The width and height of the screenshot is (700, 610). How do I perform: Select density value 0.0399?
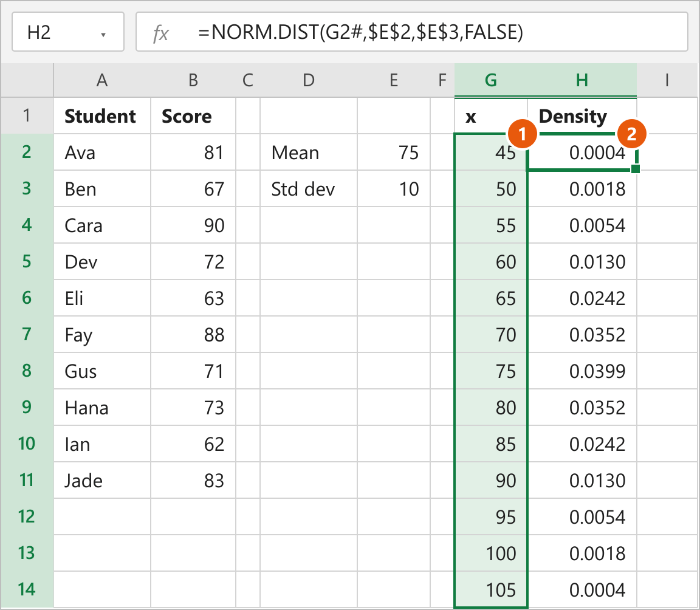click(x=582, y=371)
